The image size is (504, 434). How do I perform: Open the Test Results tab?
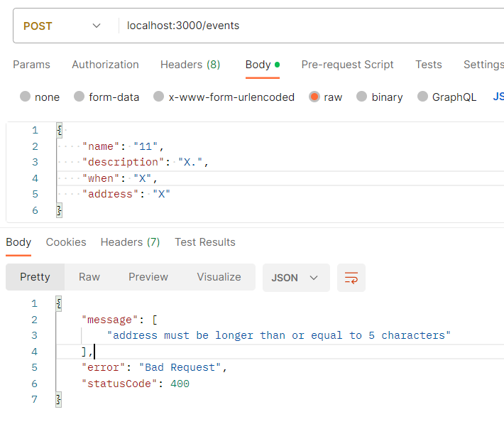[205, 242]
